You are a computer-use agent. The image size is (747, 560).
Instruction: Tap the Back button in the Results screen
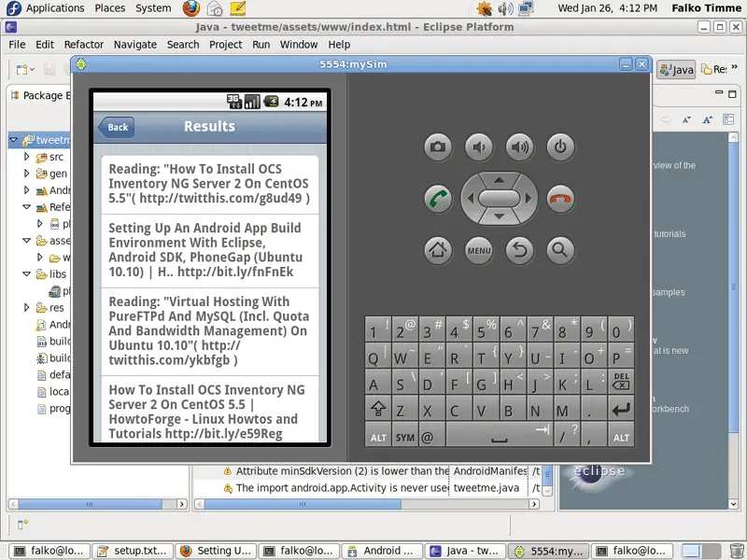point(116,127)
